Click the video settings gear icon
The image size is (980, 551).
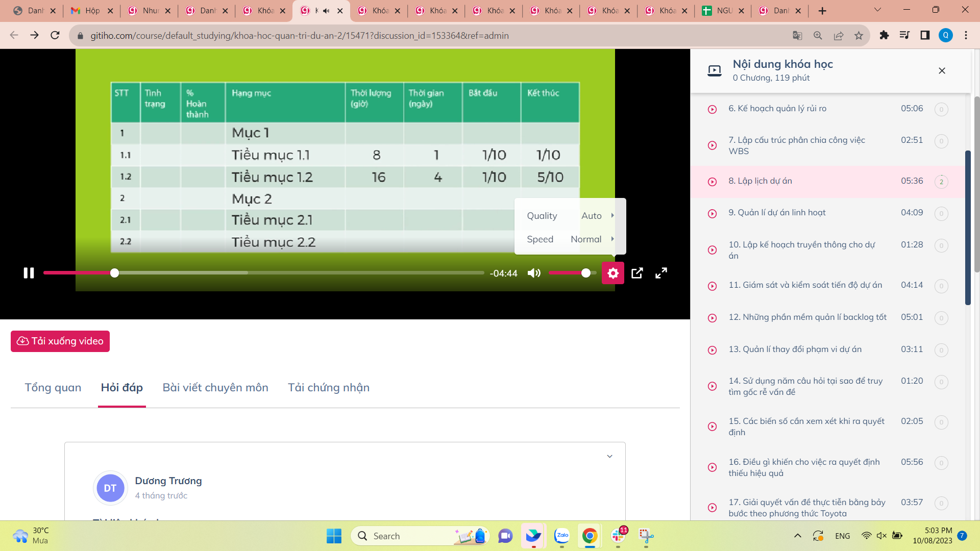612,273
